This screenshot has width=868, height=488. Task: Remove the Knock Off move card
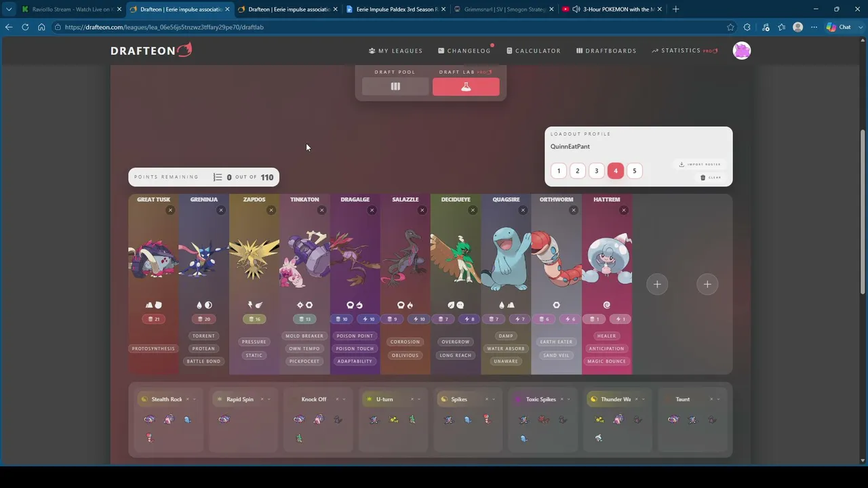point(337,399)
